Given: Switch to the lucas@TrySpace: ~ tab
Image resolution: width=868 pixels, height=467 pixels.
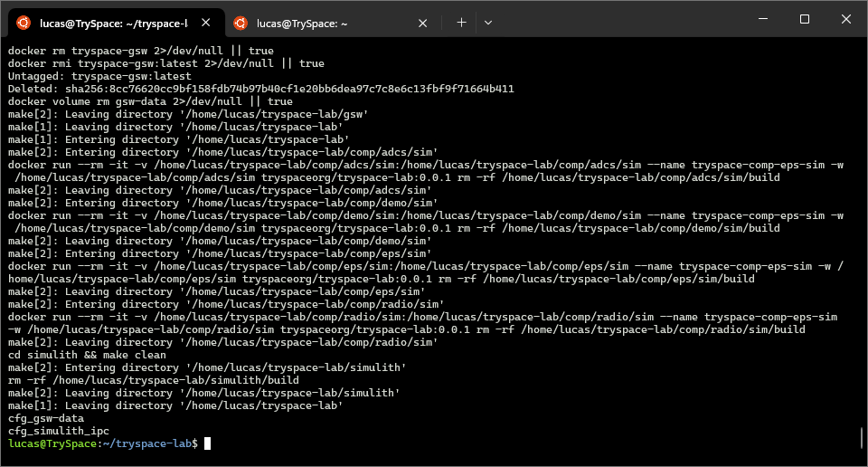Looking at the screenshot, I should (x=332, y=24).
